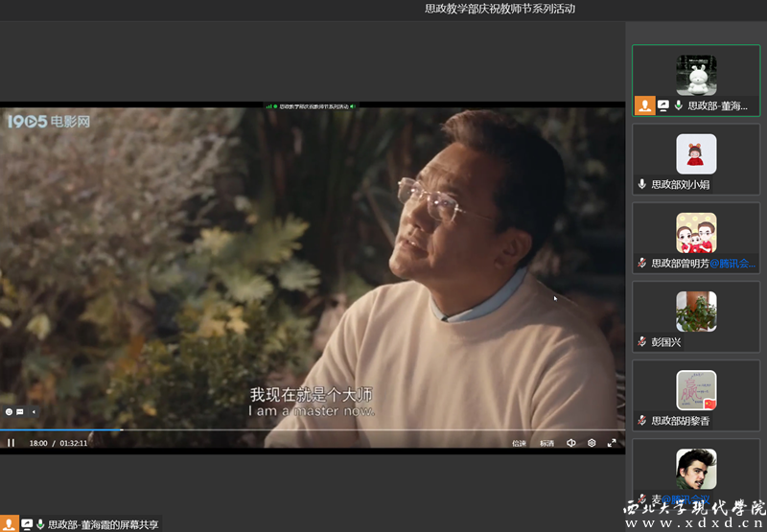Toggle the danmaku comment bubble icon

(x=20, y=412)
